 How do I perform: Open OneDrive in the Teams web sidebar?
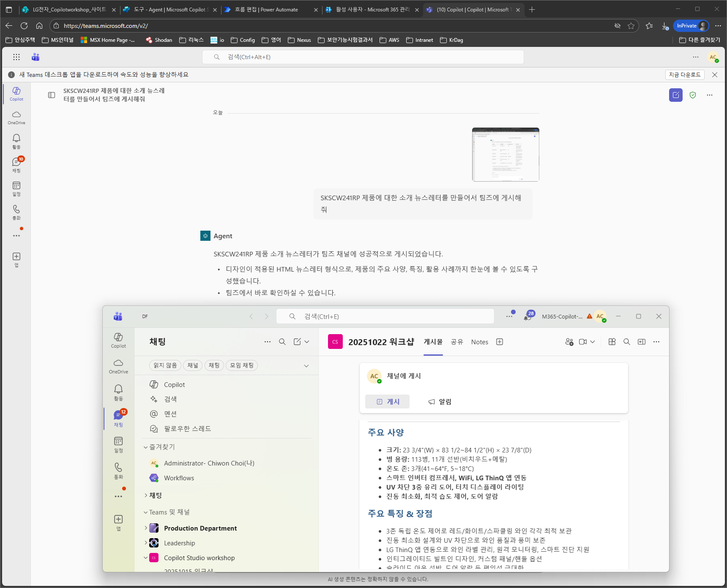click(16, 117)
